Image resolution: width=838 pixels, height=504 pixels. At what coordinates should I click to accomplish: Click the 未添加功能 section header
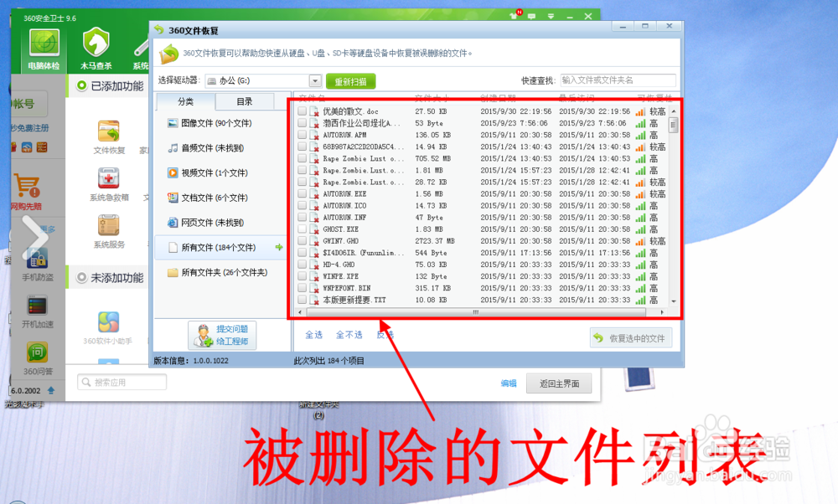click(110, 278)
